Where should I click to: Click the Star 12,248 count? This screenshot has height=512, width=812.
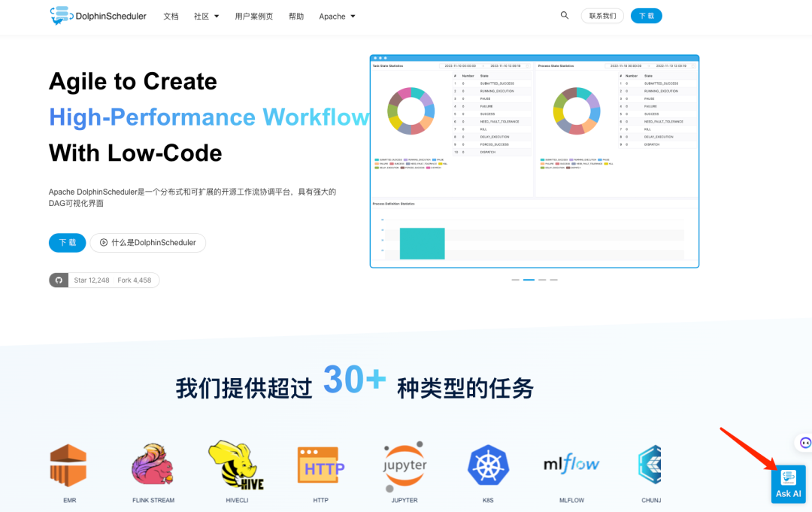pyautogui.click(x=91, y=280)
